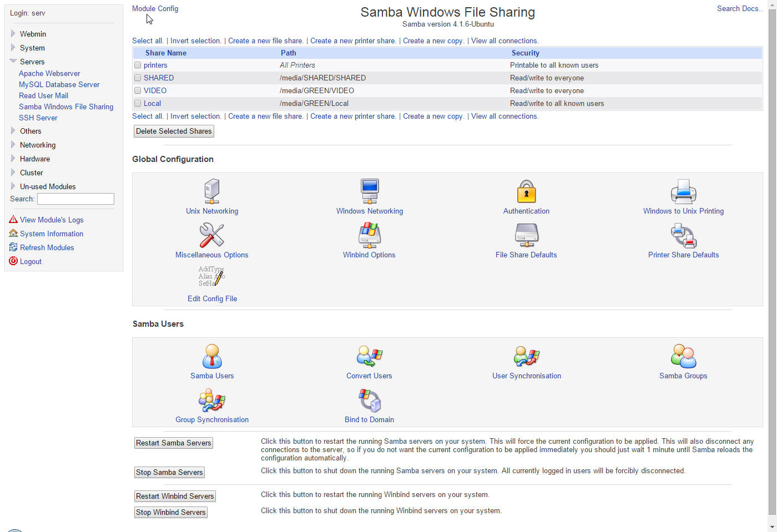Screen dimensions: 777x532
Task: Open Samba Windows File Sharing in sidebar
Action: coord(66,107)
